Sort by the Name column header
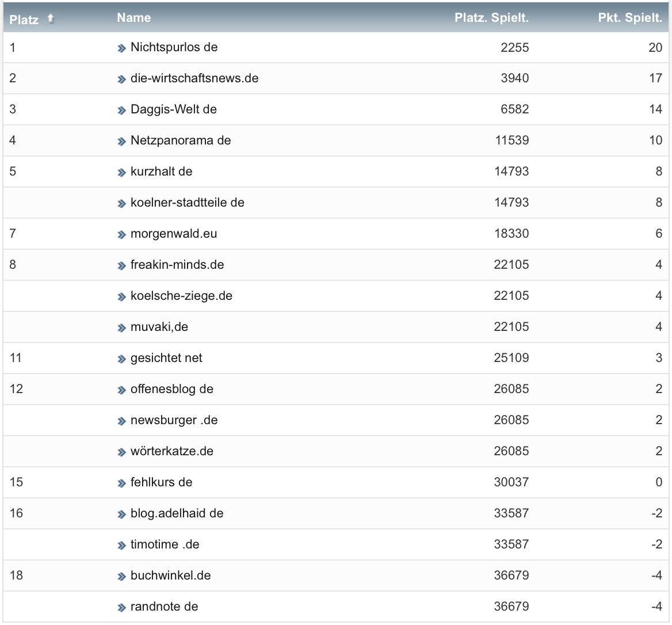The width and height of the screenshot is (672, 625). coord(133,18)
